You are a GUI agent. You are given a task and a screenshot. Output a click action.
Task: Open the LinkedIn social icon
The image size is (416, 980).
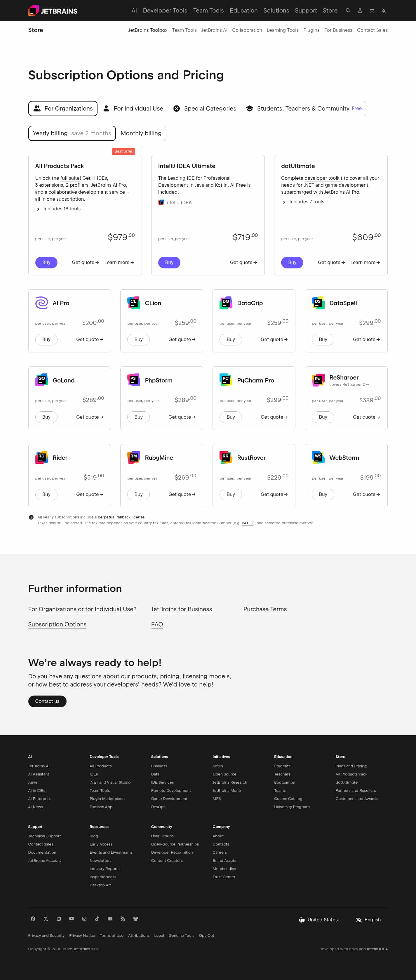tap(59, 919)
